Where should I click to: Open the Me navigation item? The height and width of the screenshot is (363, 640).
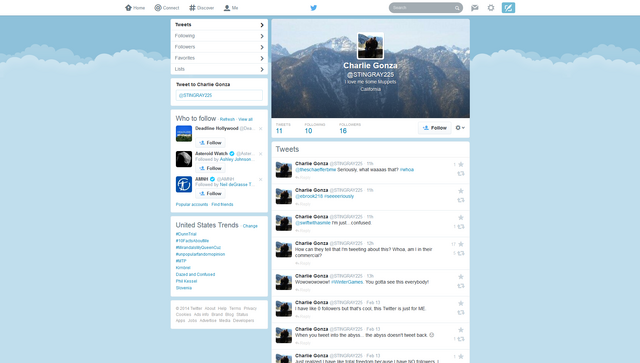pyautogui.click(x=231, y=8)
